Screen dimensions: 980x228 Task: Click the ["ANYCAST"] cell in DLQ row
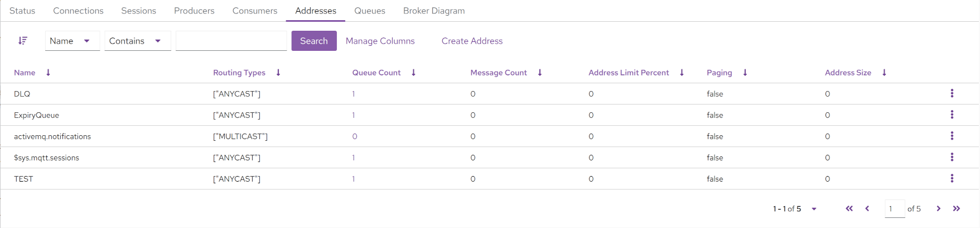tap(236, 94)
